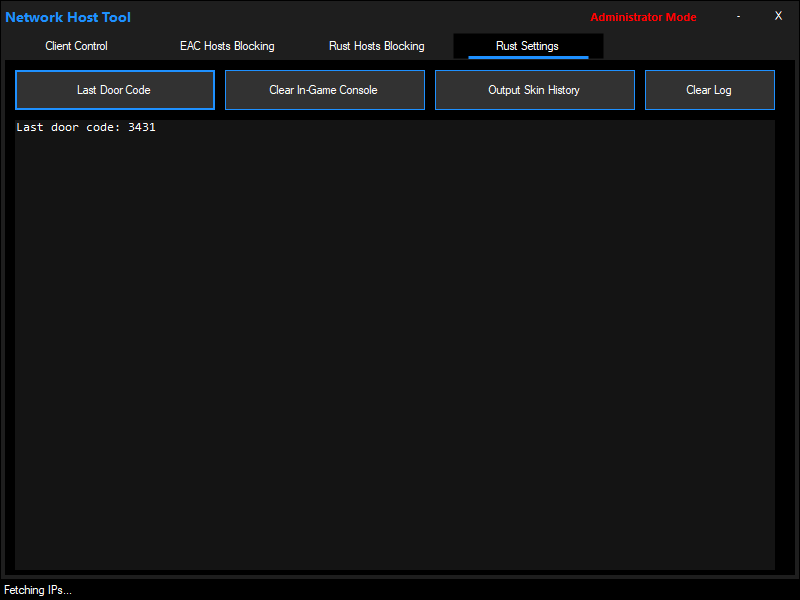This screenshot has height=600, width=800.
Task: Click the blue underline below Rust Settings
Action: [528, 58]
